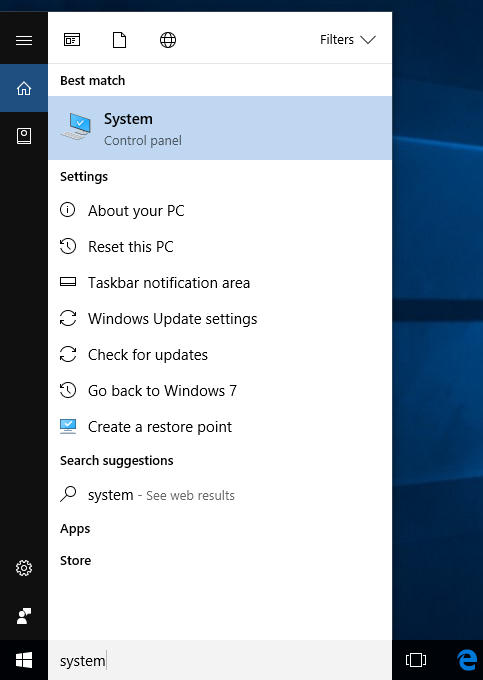
Task: Click the taskbar icon beside Taskbar notification area
Action: tap(68, 282)
